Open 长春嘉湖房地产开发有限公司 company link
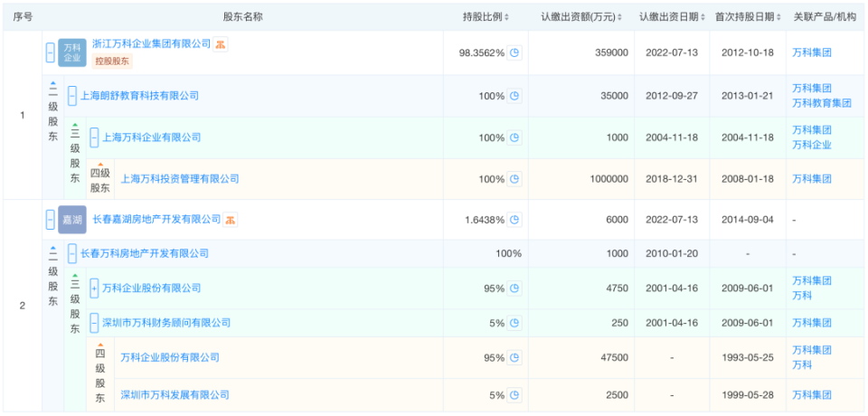This screenshot has height=416, width=868. pos(156,220)
